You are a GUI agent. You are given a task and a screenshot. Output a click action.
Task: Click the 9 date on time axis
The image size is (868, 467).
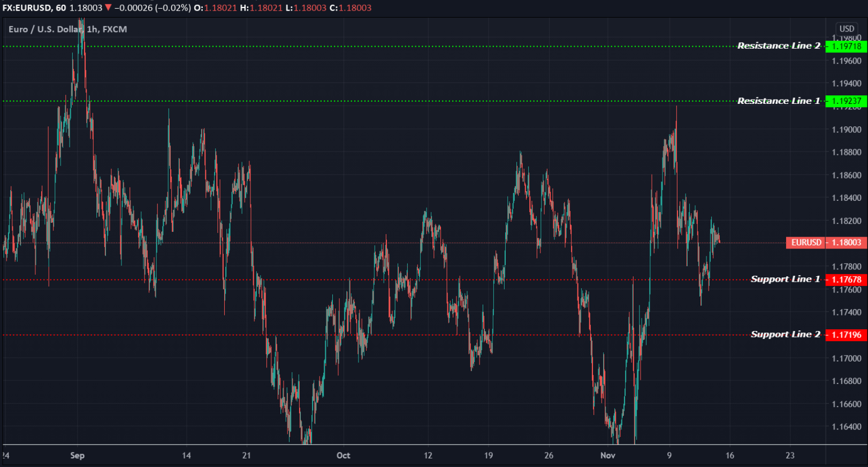pyautogui.click(x=669, y=456)
